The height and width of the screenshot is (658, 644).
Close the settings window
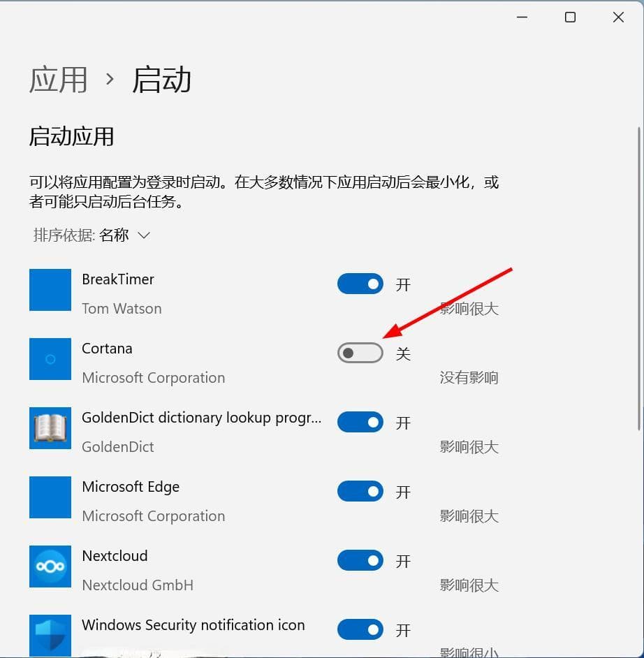tap(618, 17)
